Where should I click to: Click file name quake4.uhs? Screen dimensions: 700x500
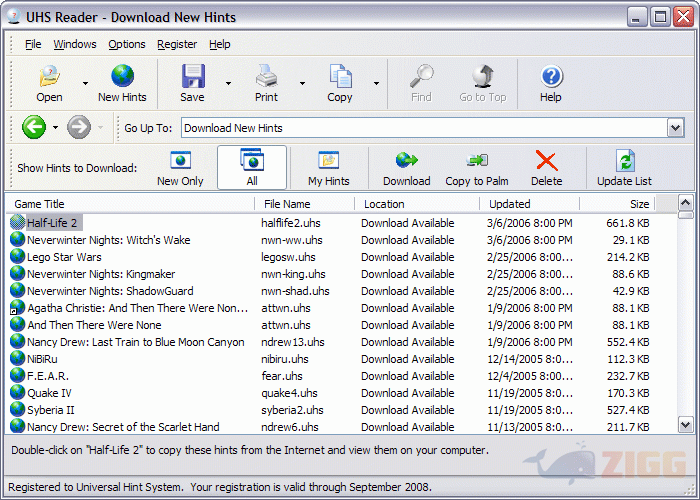[x=289, y=393]
